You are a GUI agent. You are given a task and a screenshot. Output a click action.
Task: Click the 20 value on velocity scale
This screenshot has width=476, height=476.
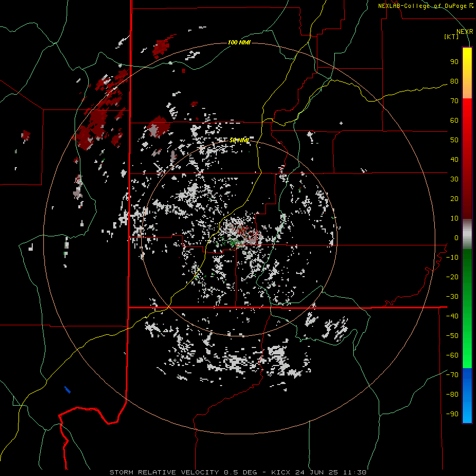point(454,199)
